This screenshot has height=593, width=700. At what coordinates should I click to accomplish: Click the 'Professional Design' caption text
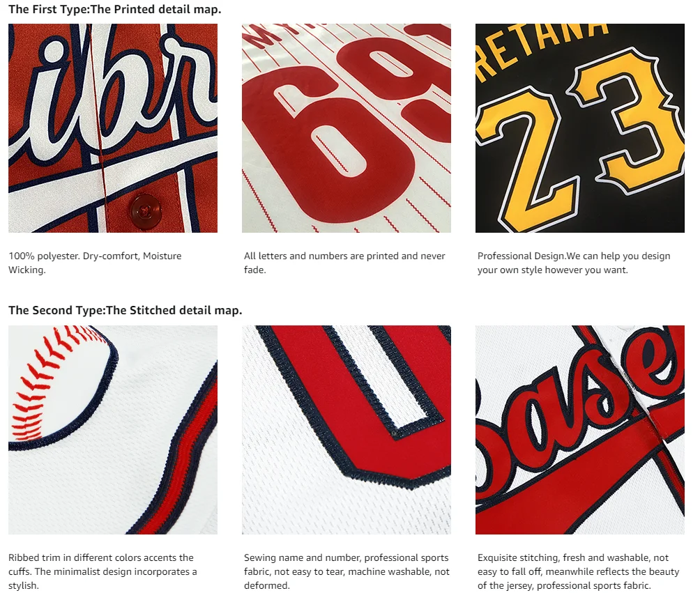point(574,263)
